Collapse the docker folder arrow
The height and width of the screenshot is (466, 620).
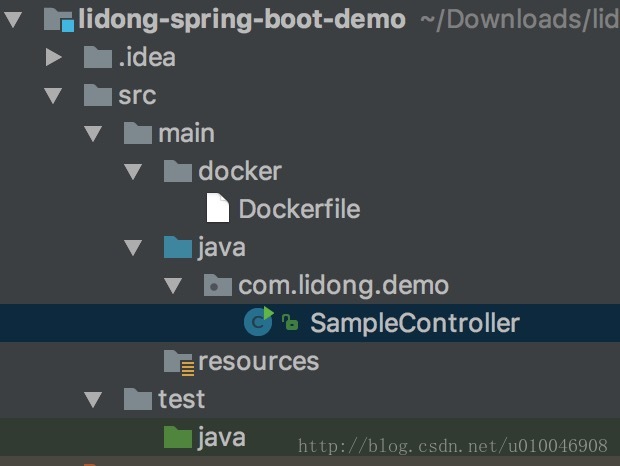click(133, 172)
